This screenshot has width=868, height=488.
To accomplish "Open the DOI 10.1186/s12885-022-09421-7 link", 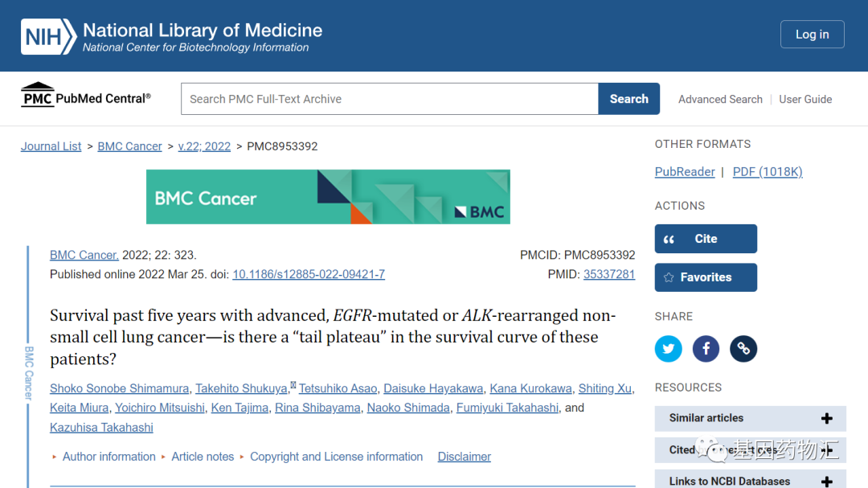I will click(x=309, y=274).
